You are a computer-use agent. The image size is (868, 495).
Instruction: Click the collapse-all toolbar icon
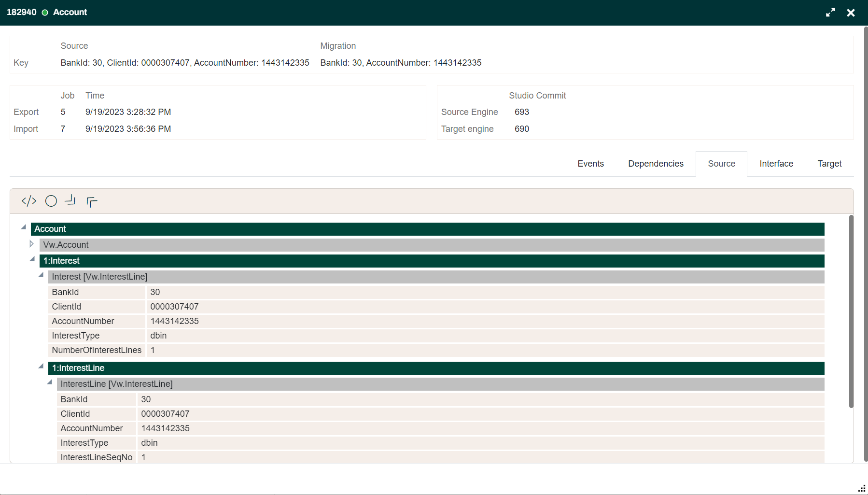coord(70,201)
